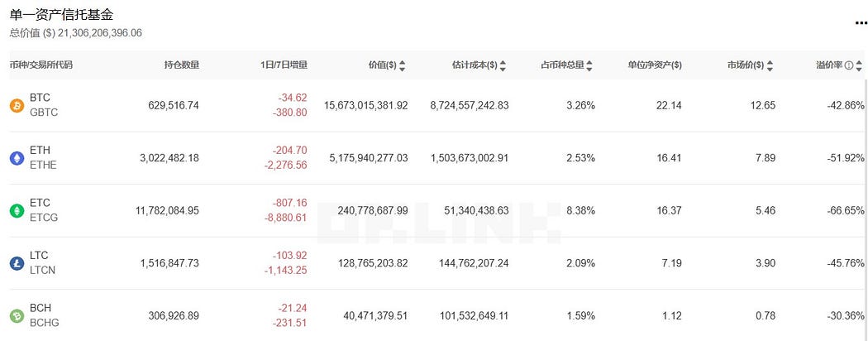
Task: Click the LTC coin icon
Action: click(17, 263)
